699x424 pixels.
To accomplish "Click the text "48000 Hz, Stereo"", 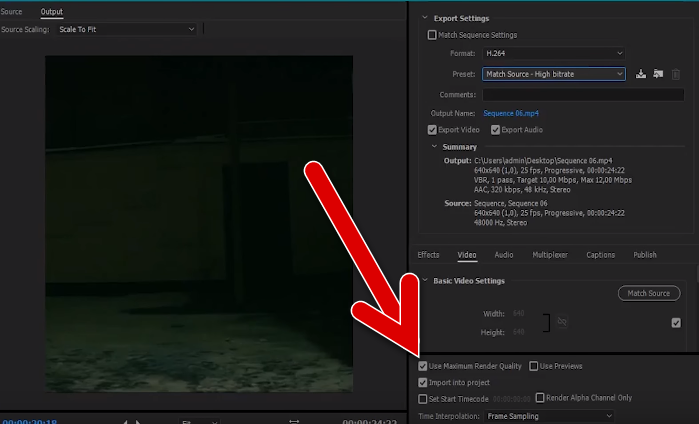I will 500,222.
